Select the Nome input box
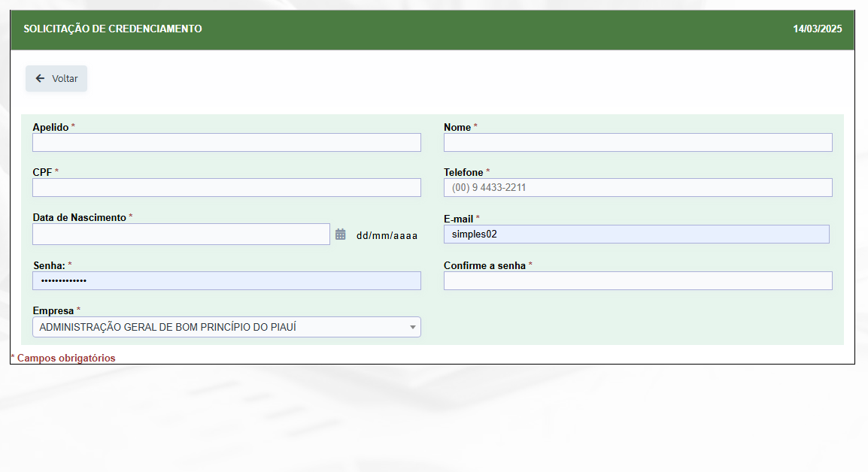 click(x=638, y=143)
